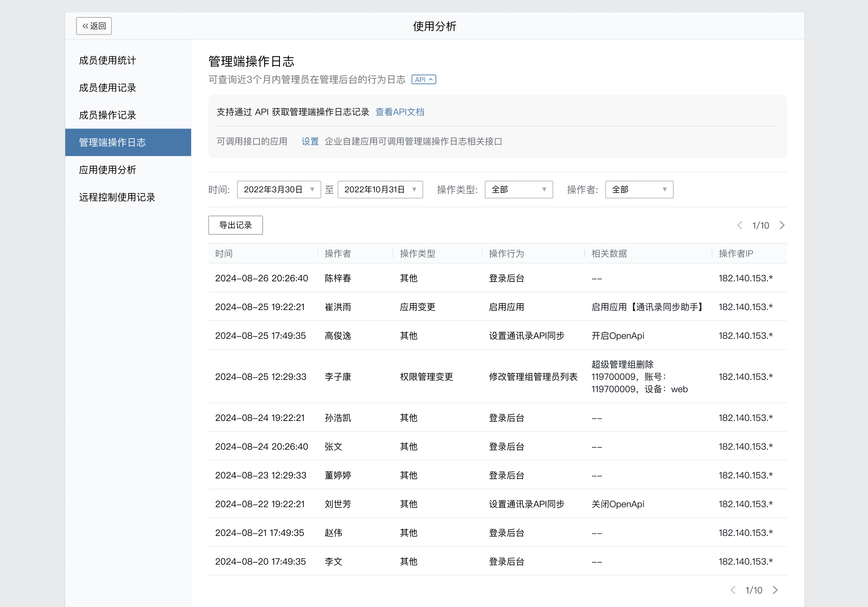The width and height of the screenshot is (868, 607).
Task: Collapse the API info badge
Action: click(x=424, y=80)
